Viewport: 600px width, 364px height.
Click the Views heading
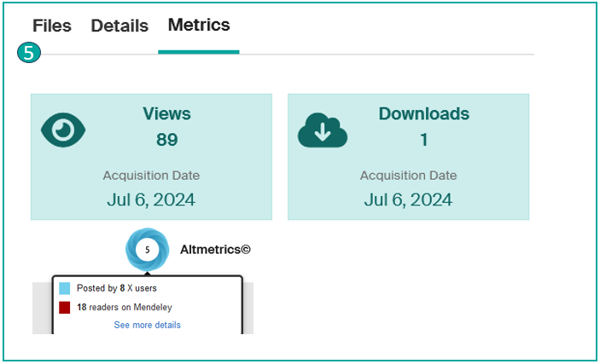click(166, 113)
